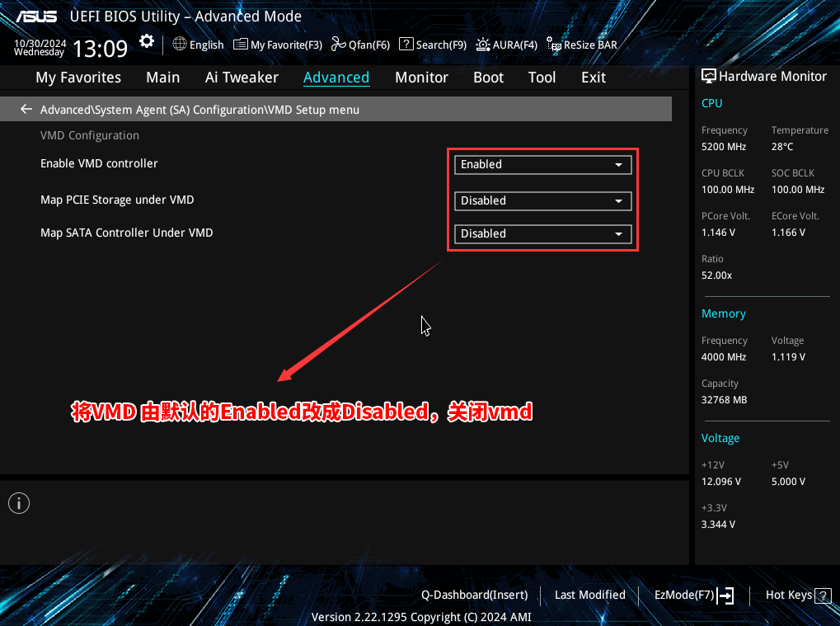Image resolution: width=840 pixels, height=626 pixels.
Task: Select Map PCIE Storage under VMD label
Action: (x=117, y=200)
